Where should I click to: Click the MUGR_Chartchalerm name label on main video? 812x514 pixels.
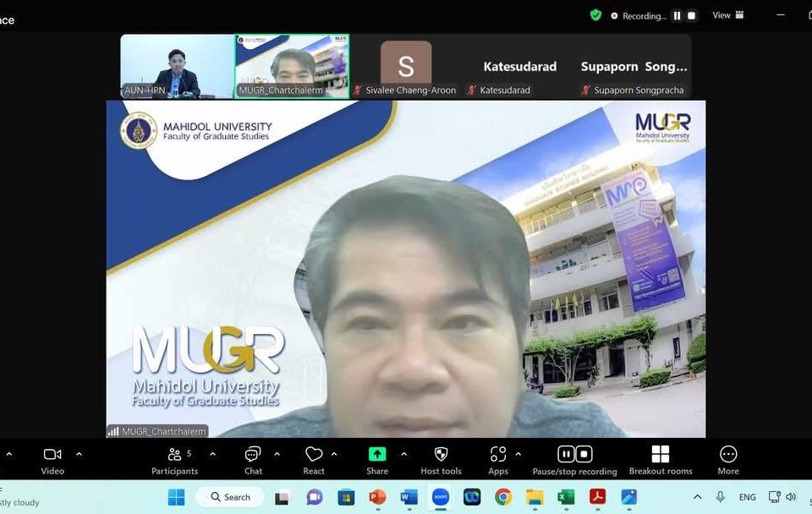(x=157, y=430)
